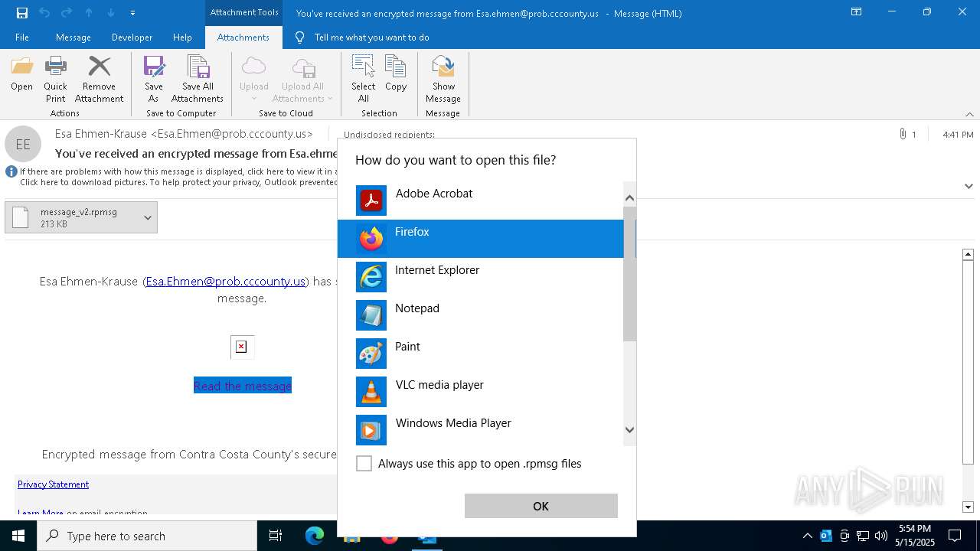Select the Attachments ribbon tab
Screen dimensions: 980x551
[x=243, y=37]
